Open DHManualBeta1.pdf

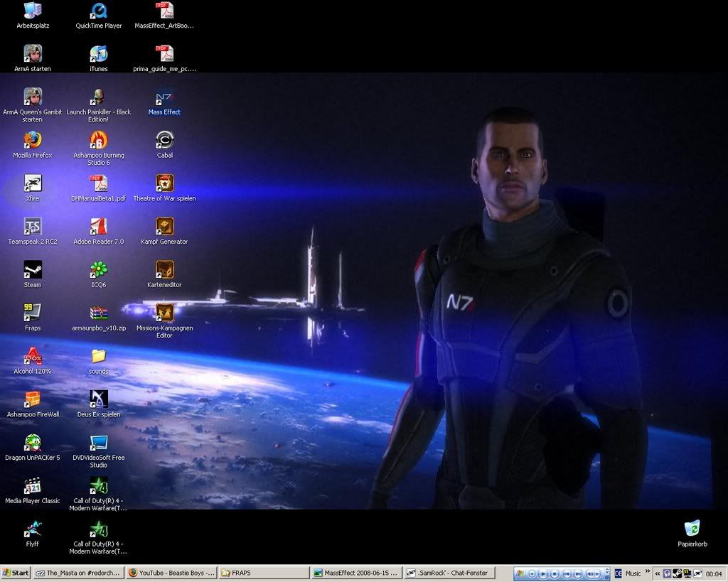98,185
